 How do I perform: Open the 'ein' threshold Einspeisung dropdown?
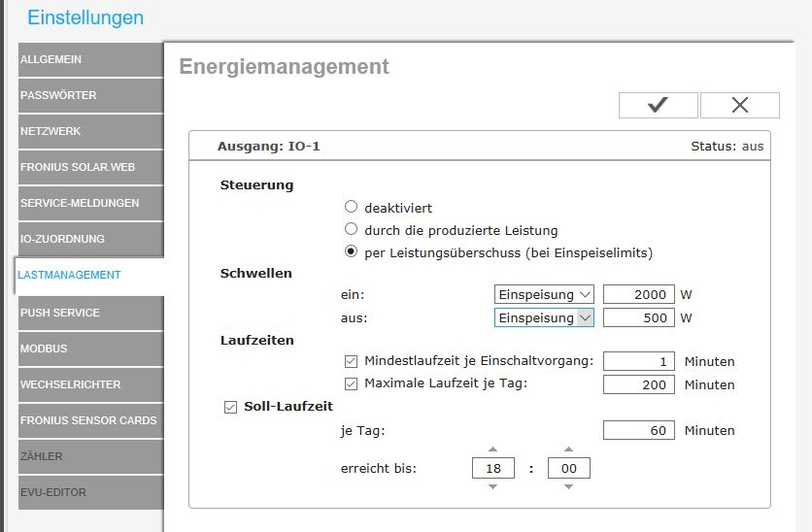[544, 294]
